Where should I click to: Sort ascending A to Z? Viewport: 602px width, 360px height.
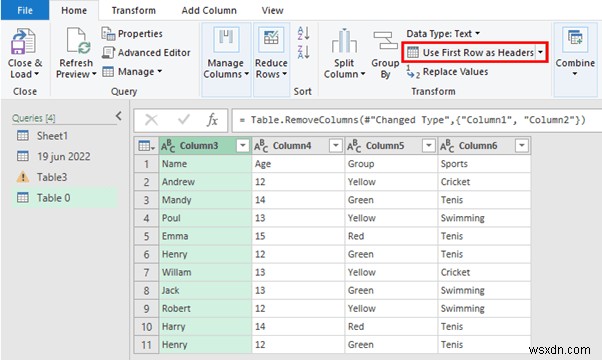pos(303,33)
